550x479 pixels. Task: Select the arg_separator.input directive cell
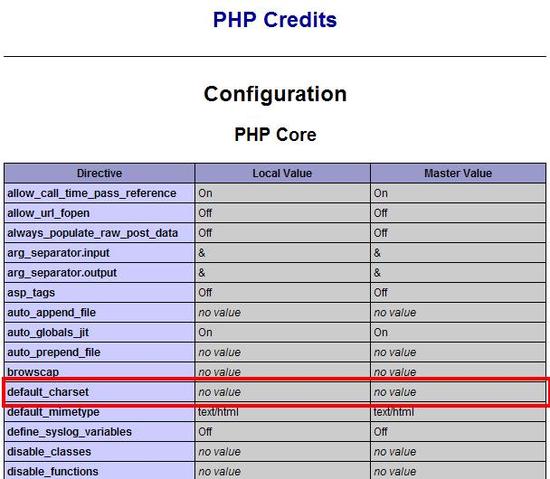(99, 253)
